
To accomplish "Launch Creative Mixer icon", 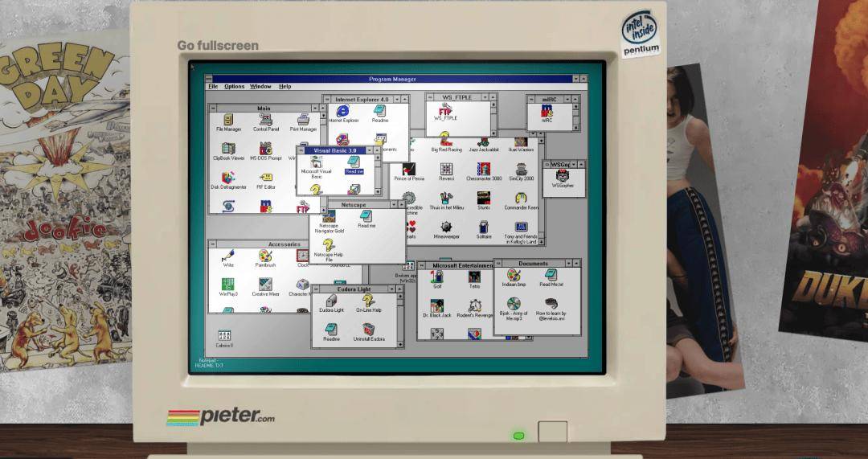I will point(266,287).
